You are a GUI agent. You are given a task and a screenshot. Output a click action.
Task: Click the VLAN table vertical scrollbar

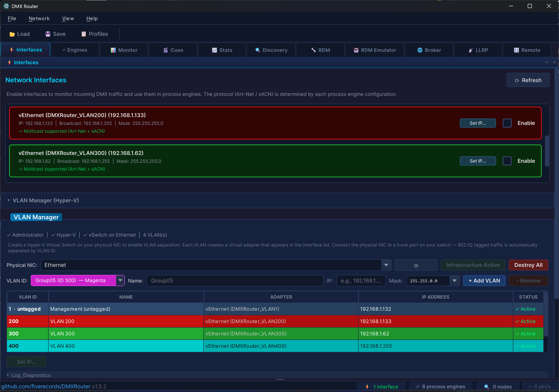(x=546, y=314)
